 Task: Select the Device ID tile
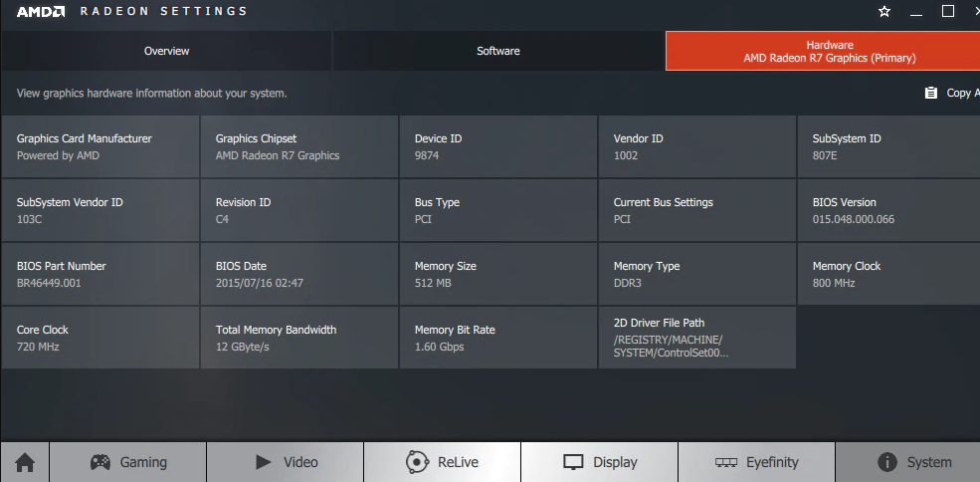tap(498, 146)
